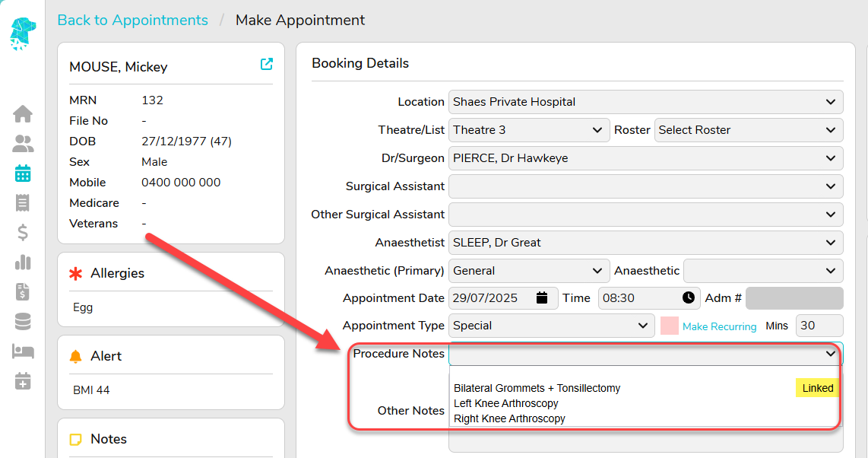Click the pink appointment type color swatch
Image resolution: width=868 pixels, height=458 pixels.
[670, 326]
